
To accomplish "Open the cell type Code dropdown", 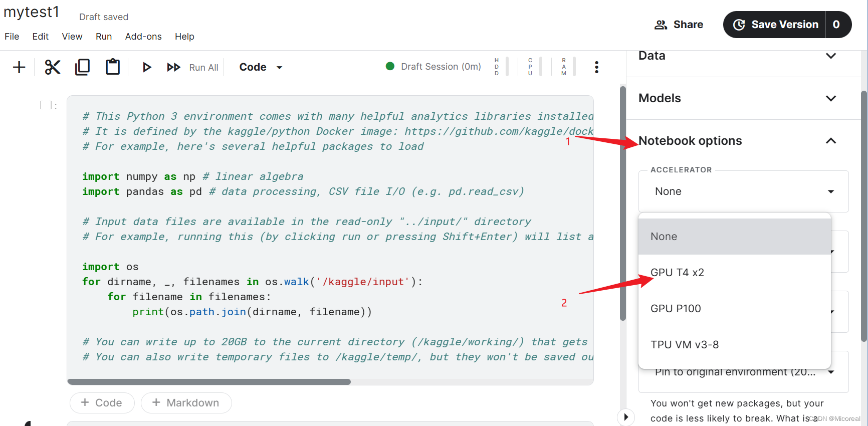I will [261, 67].
